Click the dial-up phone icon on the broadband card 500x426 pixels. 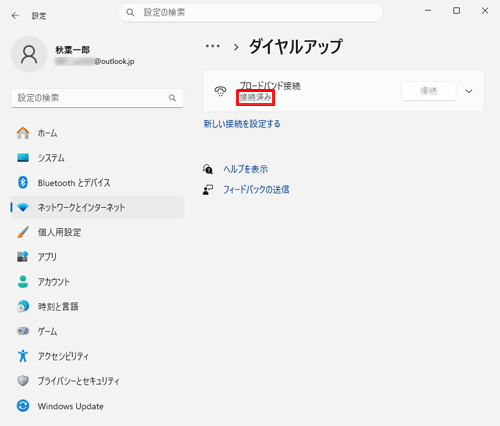click(220, 91)
